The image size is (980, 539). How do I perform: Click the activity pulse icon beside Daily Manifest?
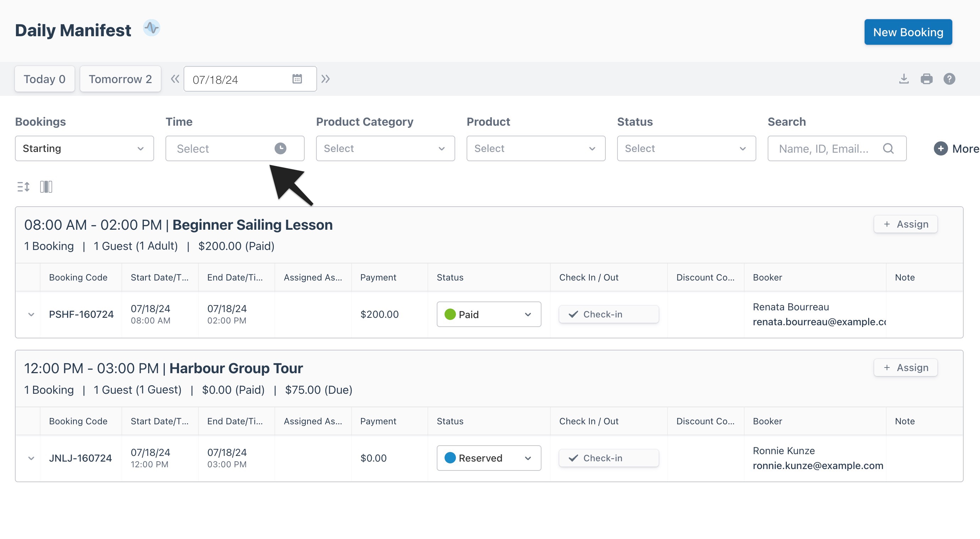(x=151, y=28)
